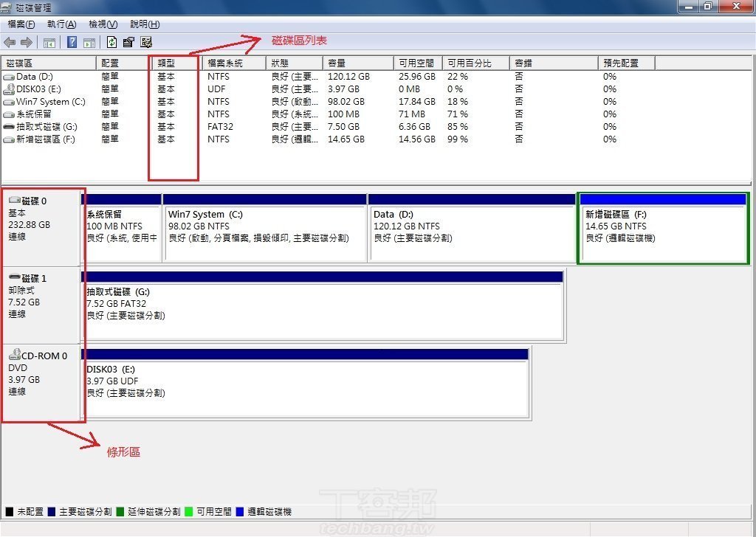Click the 卸除式 label under 磁碟 1

pyautogui.click(x=21, y=291)
